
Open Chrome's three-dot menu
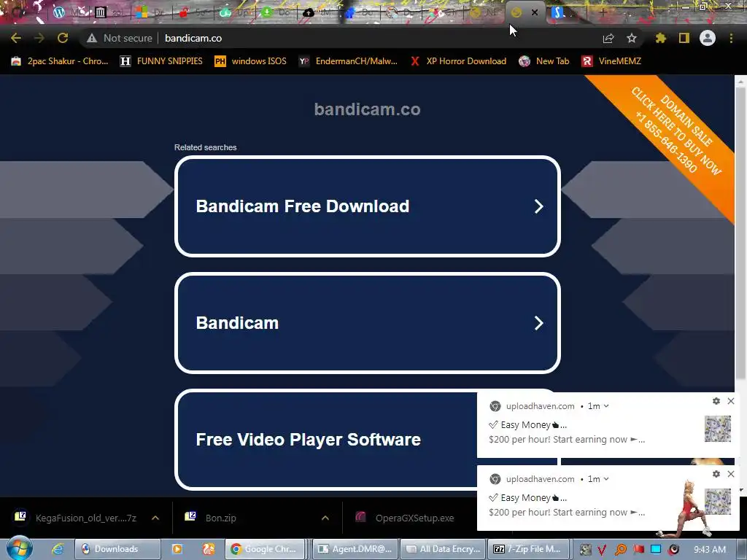731,38
